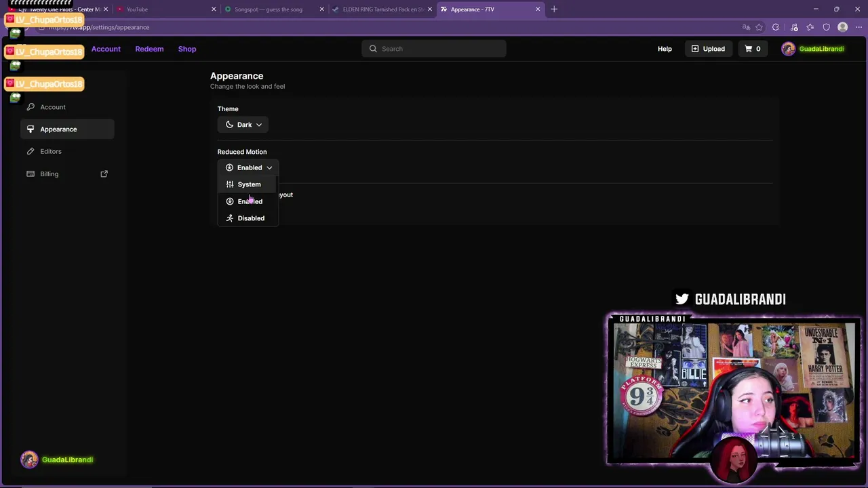Click the Upload button
868x488 pixels.
[x=708, y=49]
